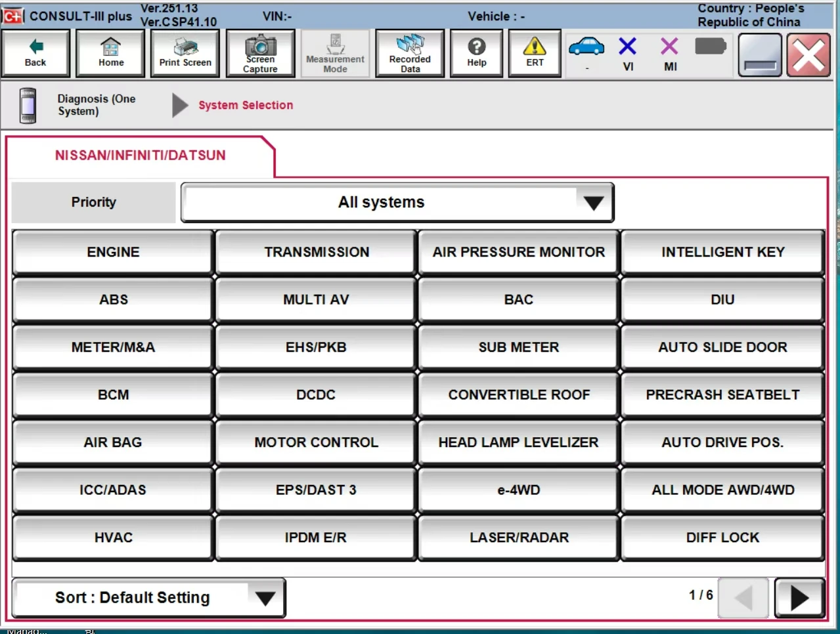Select the IPDM E/R system
This screenshot has height=634, width=840.
point(317,538)
